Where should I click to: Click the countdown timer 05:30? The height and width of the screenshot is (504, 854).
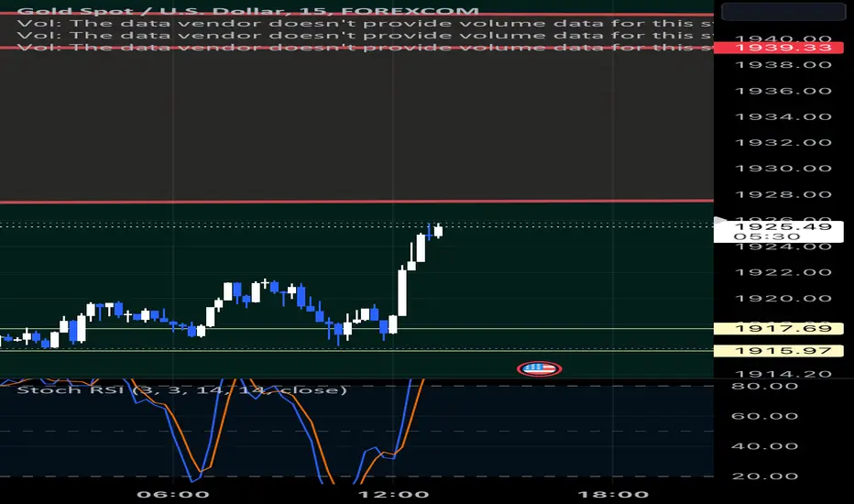[767, 236]
